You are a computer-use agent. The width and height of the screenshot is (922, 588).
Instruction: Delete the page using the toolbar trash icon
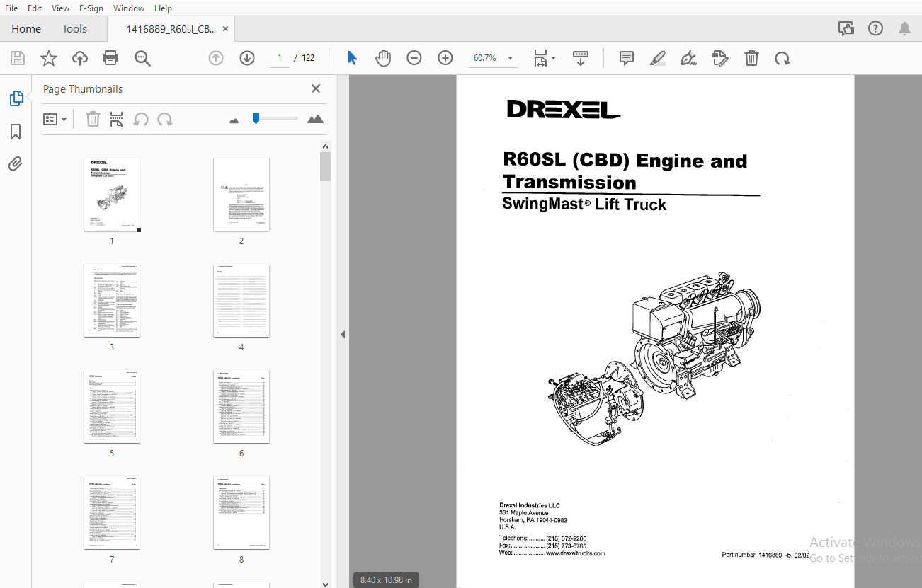(x=751, y=58)
